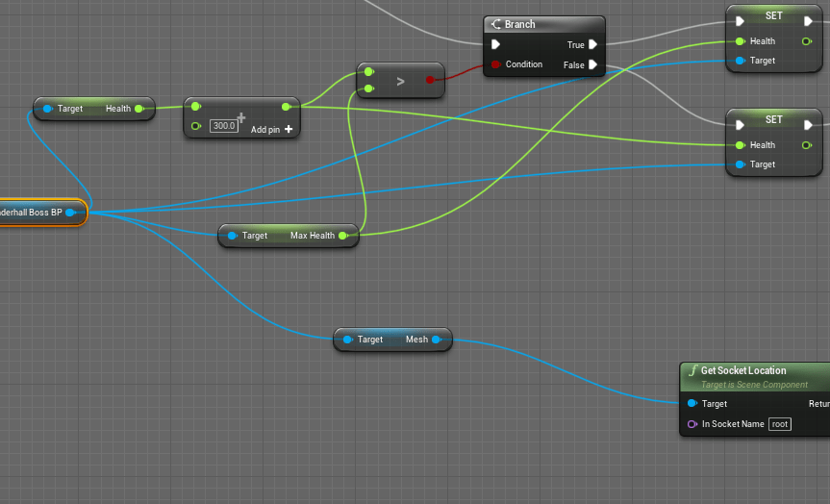Viewport: 830px width, 504px height.
Task: Click the purple In Socket Name pin
Action: point(692,424)
